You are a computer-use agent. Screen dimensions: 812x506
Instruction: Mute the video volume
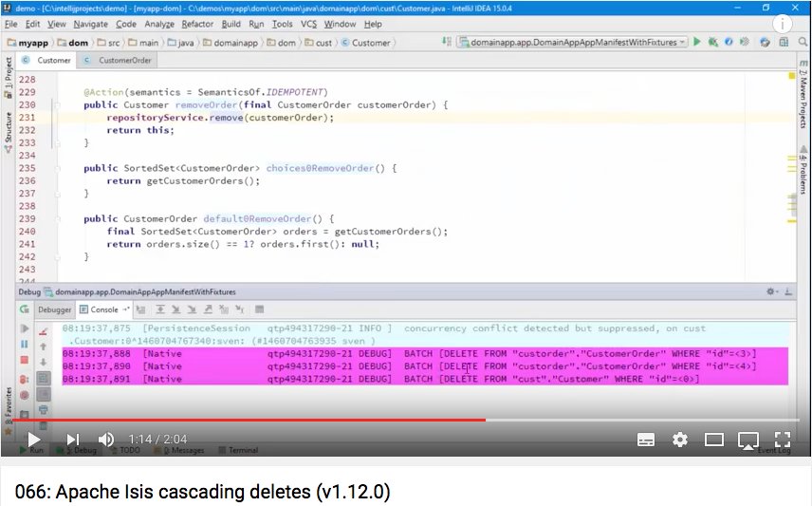click(106, 440)
